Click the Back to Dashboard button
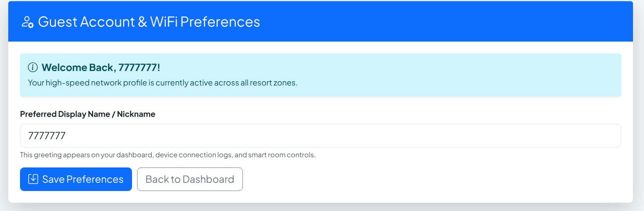 [190, 179]
